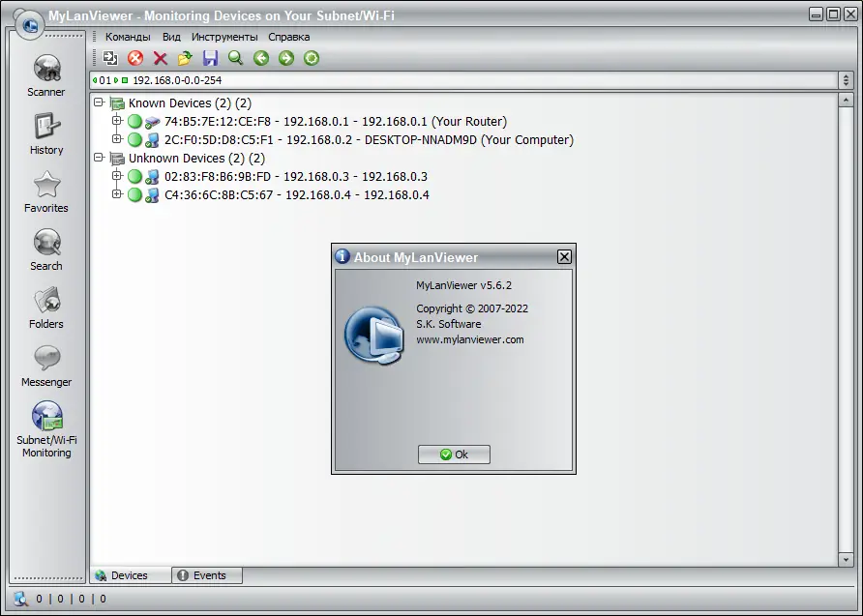This screenshot has width=863, height=616.
Task: Click the open folder toolbar icon
Action: tap(185, 58)
